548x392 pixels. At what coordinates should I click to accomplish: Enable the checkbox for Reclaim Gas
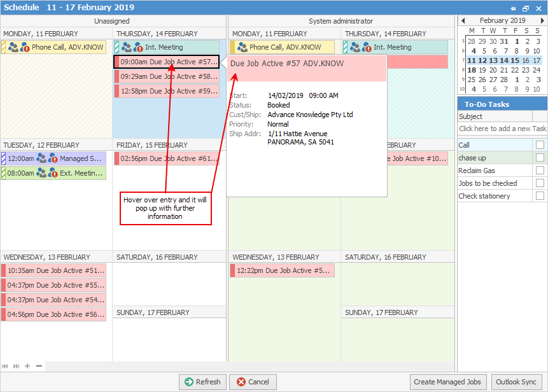tap(538, 170)
